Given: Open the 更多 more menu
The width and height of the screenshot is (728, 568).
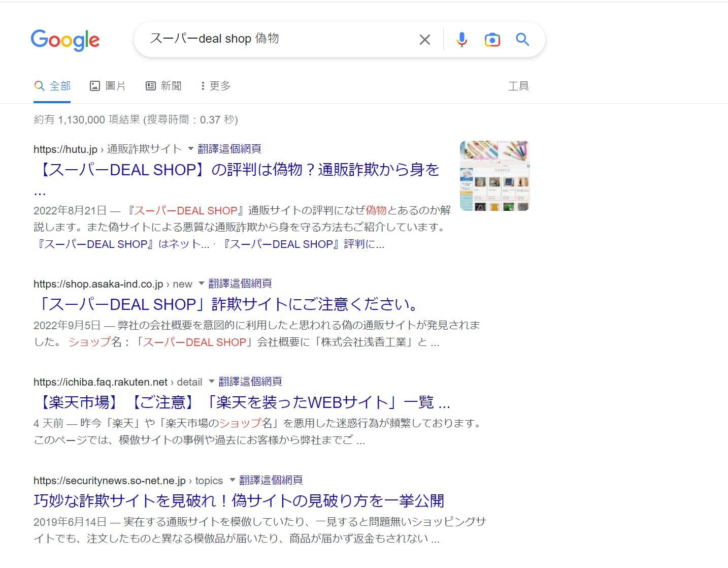Looking at the screenshot, I should point(216,86).
